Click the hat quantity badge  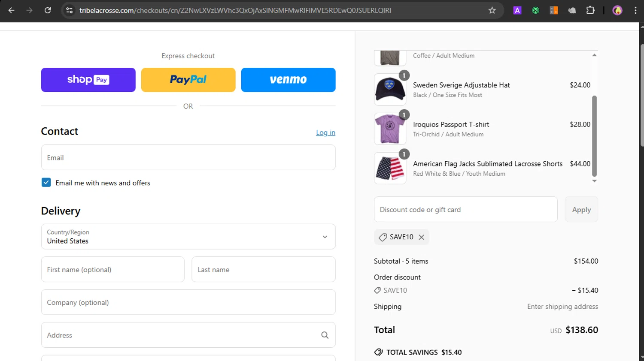pyautogui.click(x=404, y=75)
